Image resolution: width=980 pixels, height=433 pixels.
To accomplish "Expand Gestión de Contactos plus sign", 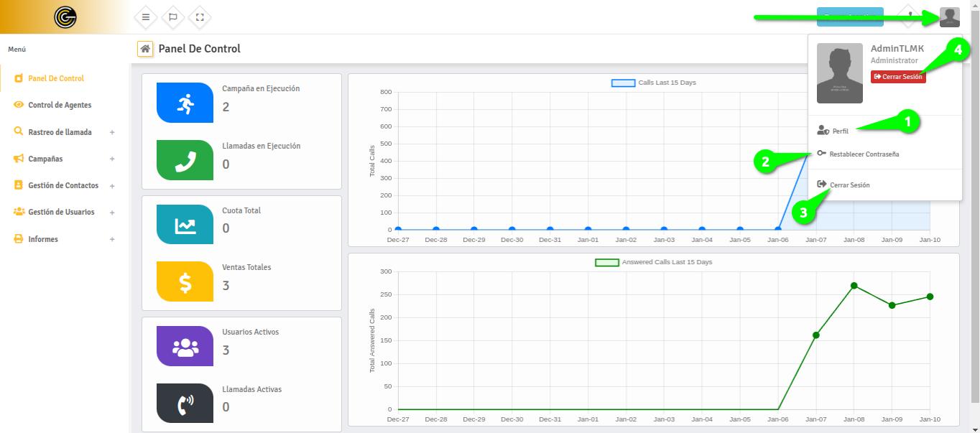I will (112, 186).
